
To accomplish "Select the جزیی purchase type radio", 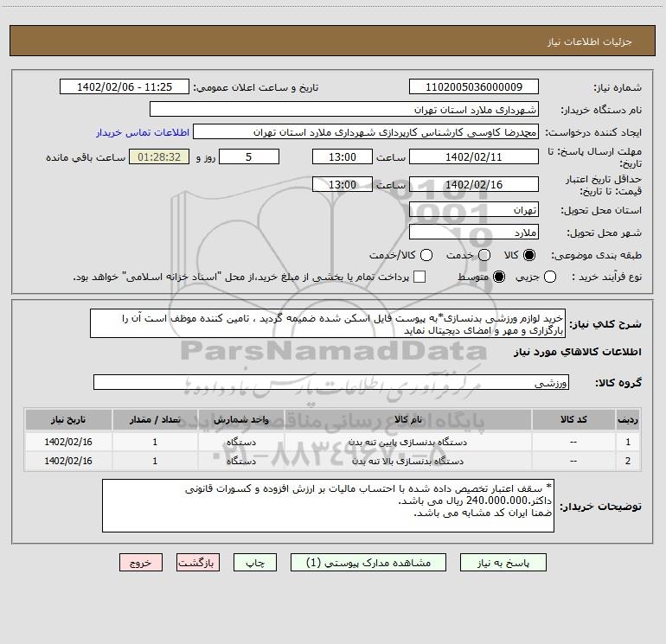I will [550, 277].
